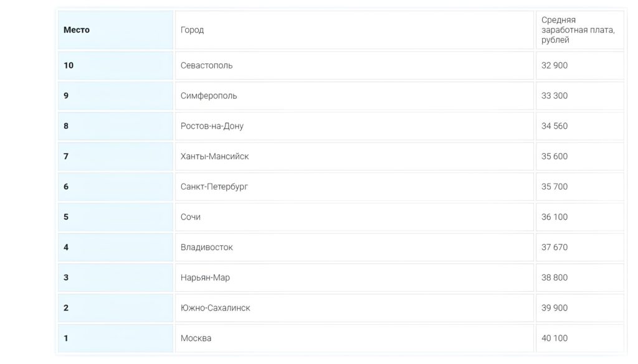Click the 'Нарьян-Мар' cell
The image size is (638, 364).
(x=205, y=278)
